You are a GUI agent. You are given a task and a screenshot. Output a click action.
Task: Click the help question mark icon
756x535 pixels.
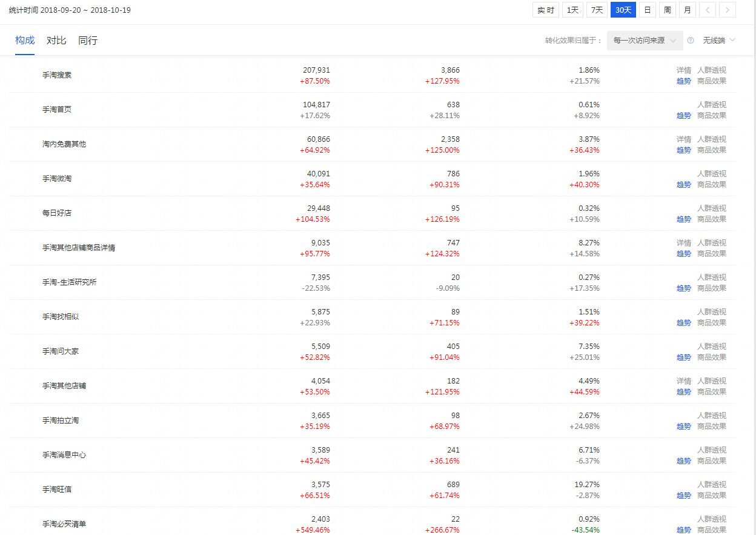pyautogui.click(x=691, y=41)
